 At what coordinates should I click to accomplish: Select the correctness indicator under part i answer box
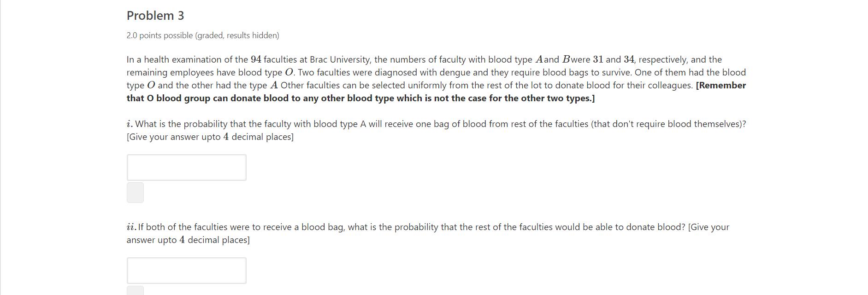(135, 192)
